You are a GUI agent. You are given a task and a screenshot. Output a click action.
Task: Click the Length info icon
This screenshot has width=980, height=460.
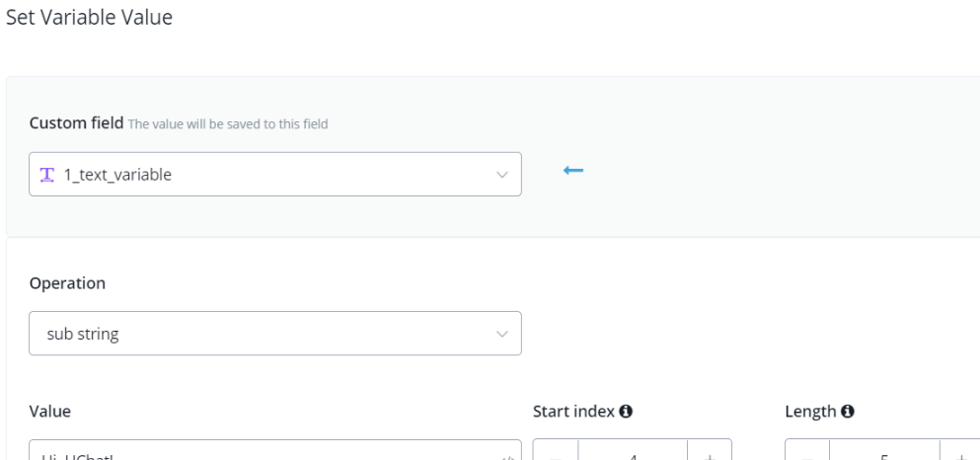pyautogui.click(x=848, y=412)
